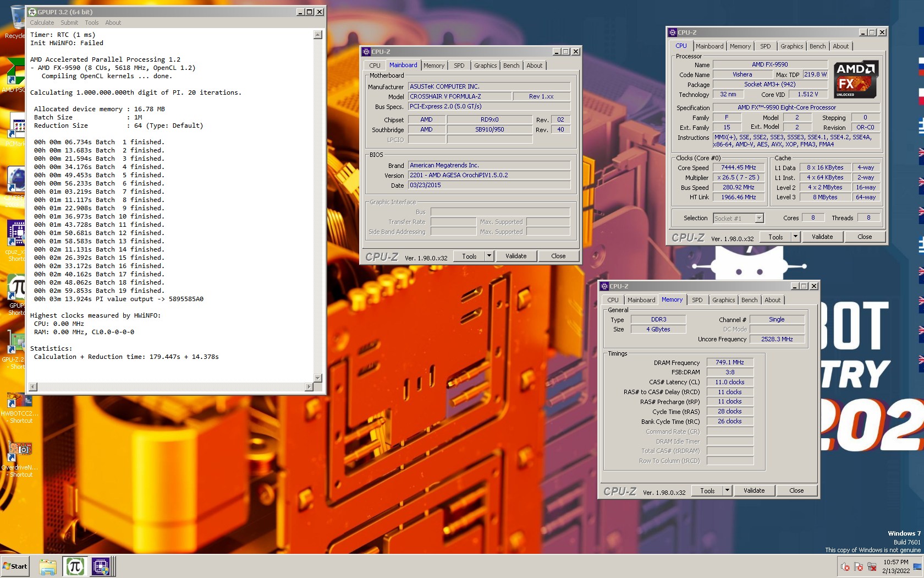Click GPUPI vertical scrollbar up arrow
The width and height of the screenshot is (924, 578).
[x=317, y=35]
